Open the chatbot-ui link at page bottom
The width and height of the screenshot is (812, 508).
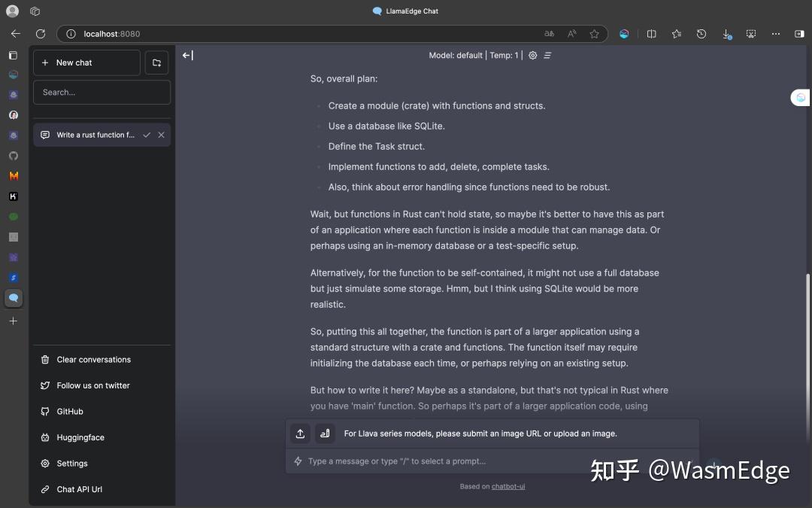pyautogui.click(x=507, y=486)
